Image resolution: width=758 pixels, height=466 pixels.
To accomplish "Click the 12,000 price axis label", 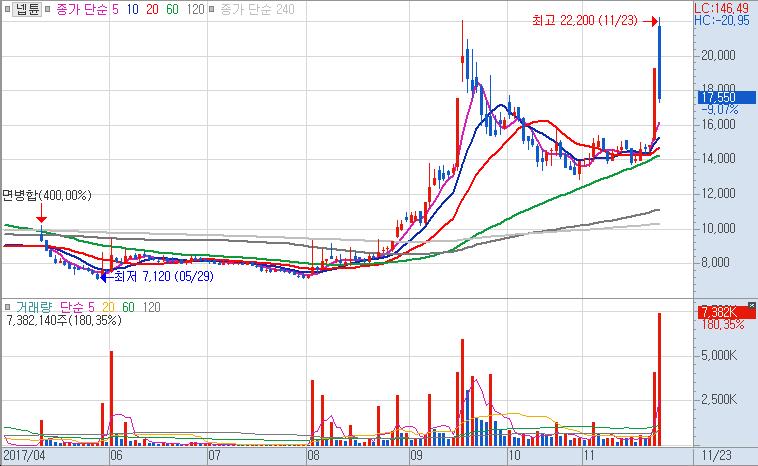I will click(718, 193).
